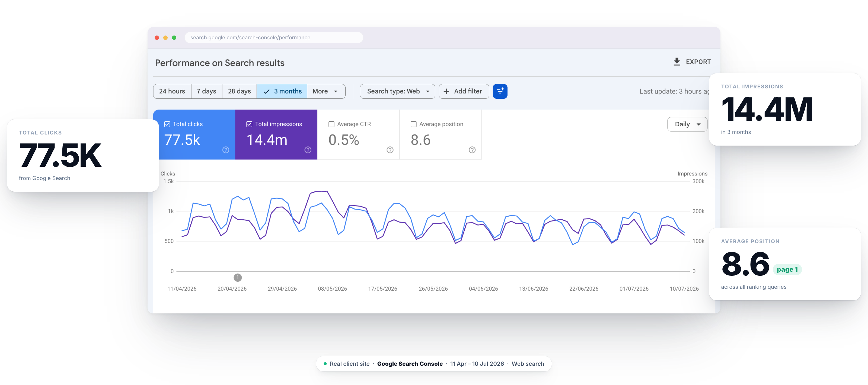Screen dimensions: 868x385
Task: Open the Search type: Web dropdown
Action: point(398,91)
